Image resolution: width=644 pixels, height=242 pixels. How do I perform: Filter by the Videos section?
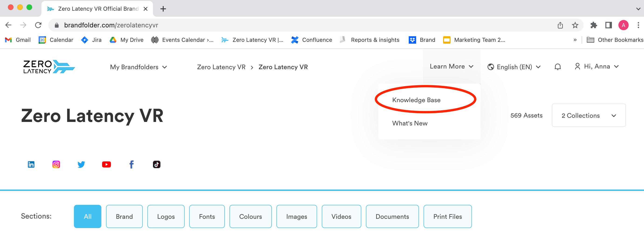point(342,216)
